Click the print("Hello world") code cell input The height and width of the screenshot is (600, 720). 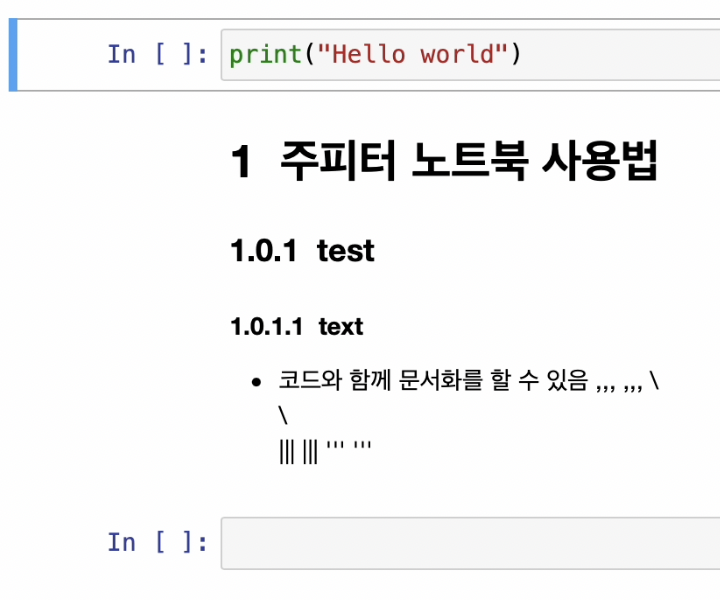(470, 55)
